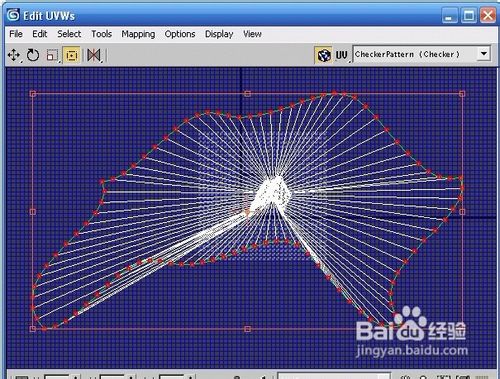The height and width of the screenshot is (379, 500).
Task: Click the top-right freeform gizmo corner handle
Action: [462, 94]
